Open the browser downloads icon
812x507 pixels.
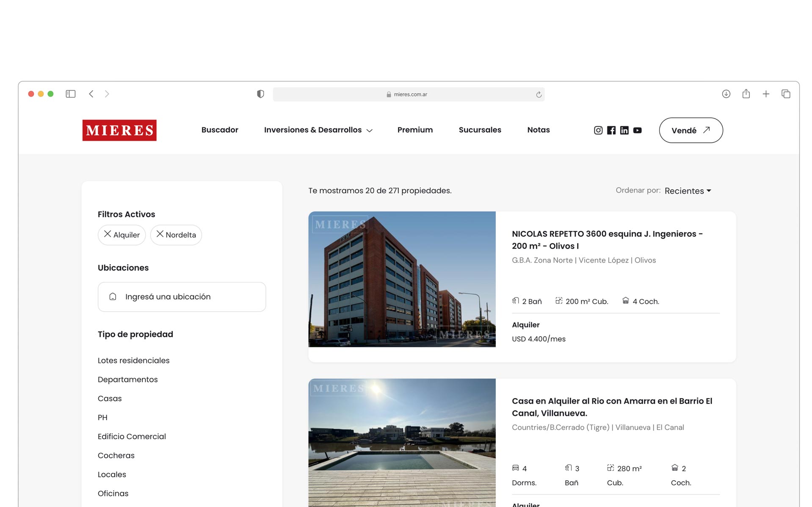pos(726,94)
